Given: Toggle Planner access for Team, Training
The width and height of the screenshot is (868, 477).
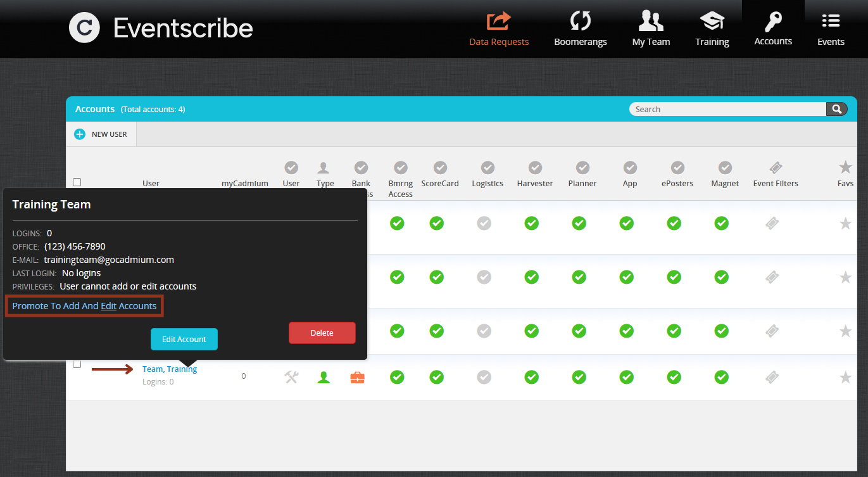Looking at the screenshot, I should [579, 377].
